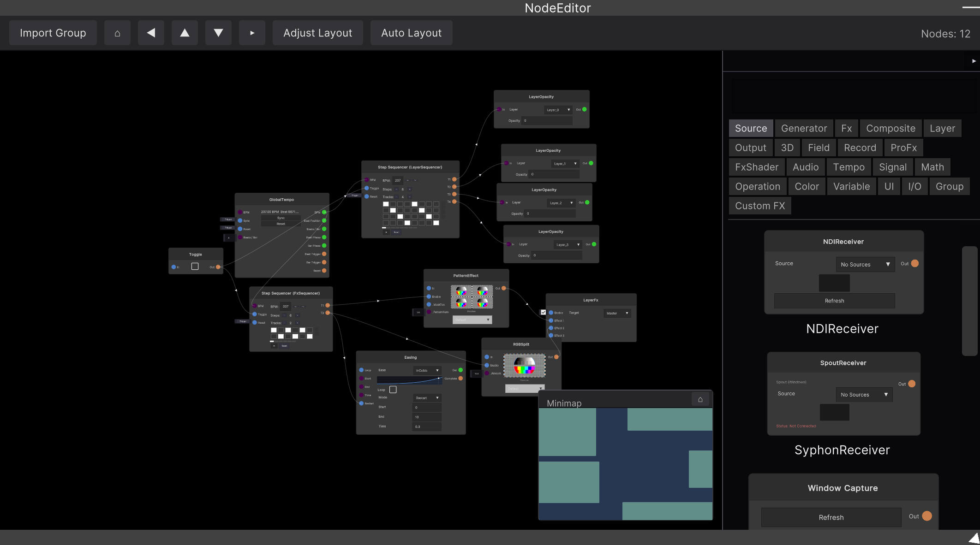Click Refresh in Window Capture node
Viewport: 980px width, 545px height.
(831, 517)
